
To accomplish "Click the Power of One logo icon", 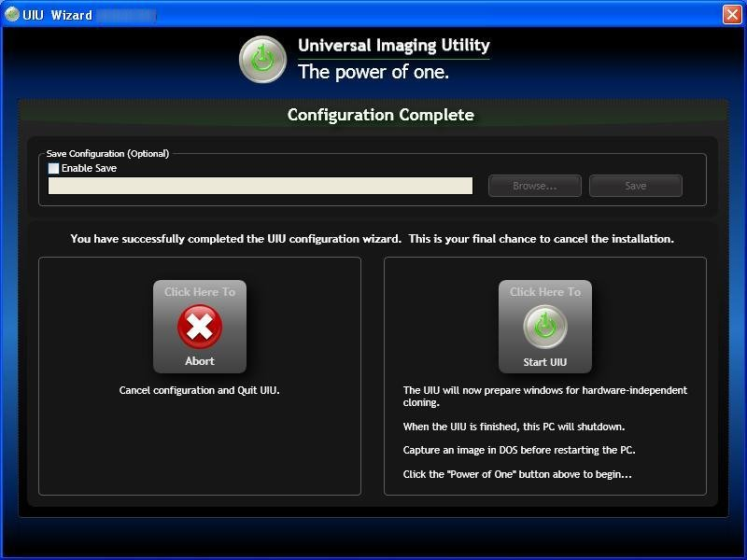I will [x=264, y=58].
